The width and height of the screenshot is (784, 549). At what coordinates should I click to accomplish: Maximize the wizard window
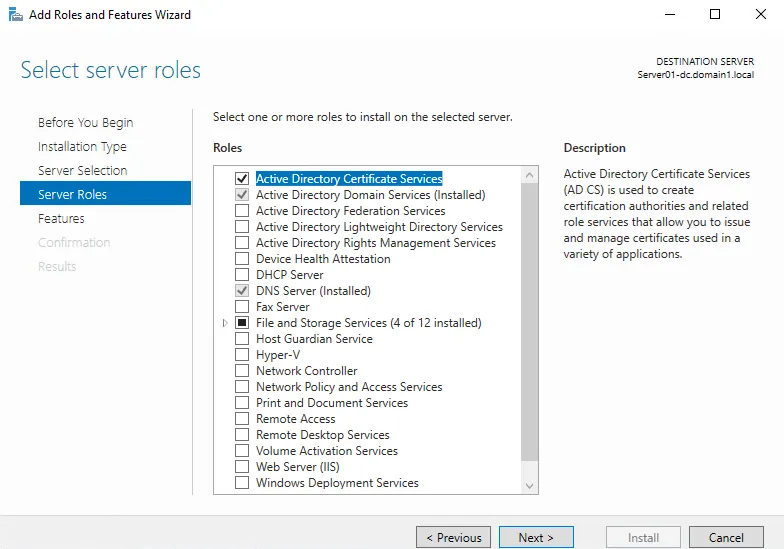pos(714,15)
